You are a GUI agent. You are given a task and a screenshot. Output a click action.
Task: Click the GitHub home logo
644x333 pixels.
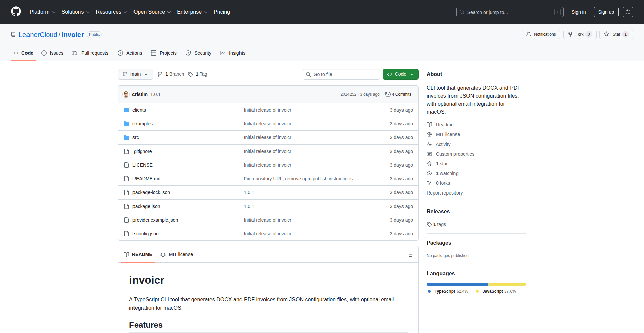click(15, 12)
